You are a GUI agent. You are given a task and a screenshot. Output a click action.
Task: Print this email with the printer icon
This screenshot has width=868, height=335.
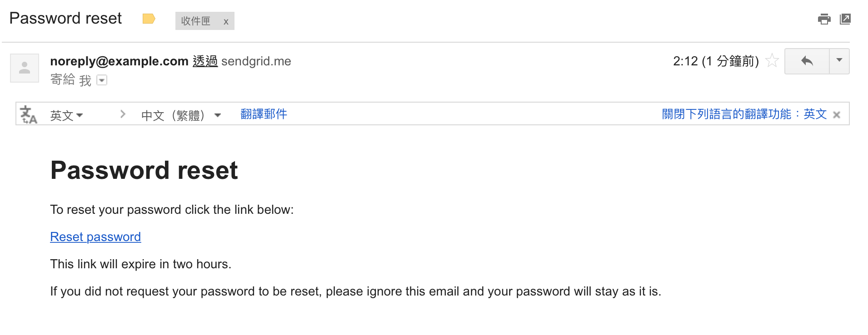[x=824, y=19]
